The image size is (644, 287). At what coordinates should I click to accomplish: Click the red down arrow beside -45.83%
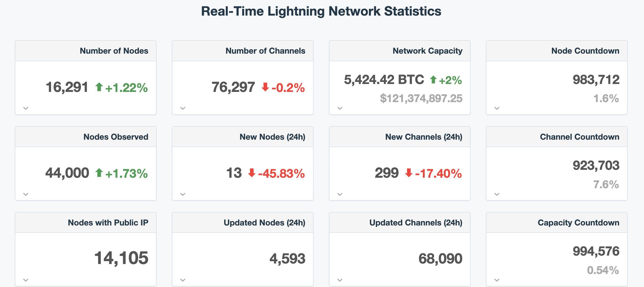coord(252,173)
